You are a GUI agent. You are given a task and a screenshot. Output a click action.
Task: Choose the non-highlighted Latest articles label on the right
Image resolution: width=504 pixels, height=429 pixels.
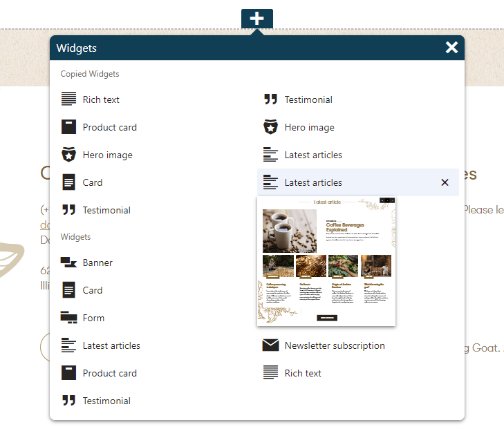[x=313, y=155]
